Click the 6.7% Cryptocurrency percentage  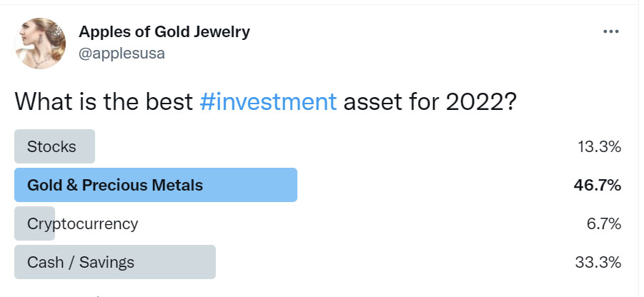(x=603, y=223)
